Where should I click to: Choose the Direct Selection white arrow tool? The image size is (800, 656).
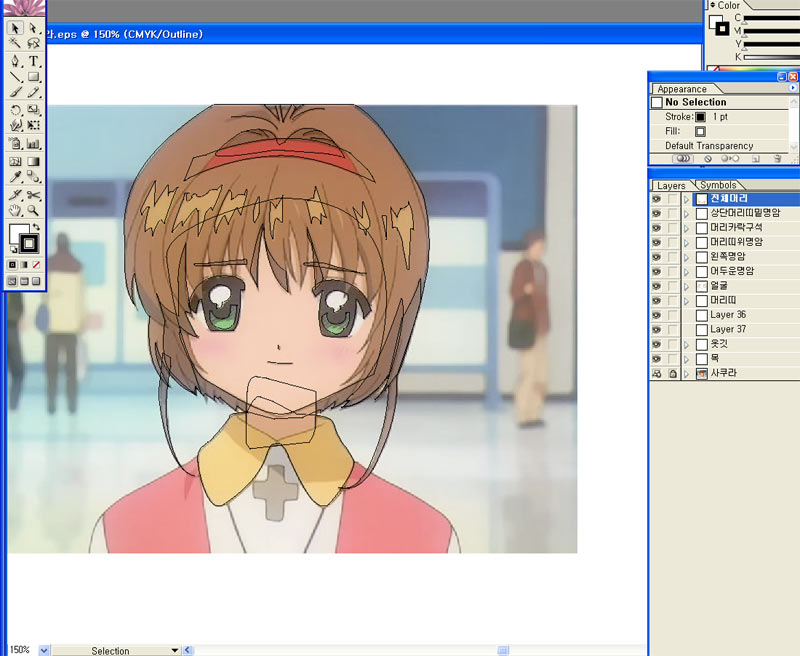tap(33, 28)
